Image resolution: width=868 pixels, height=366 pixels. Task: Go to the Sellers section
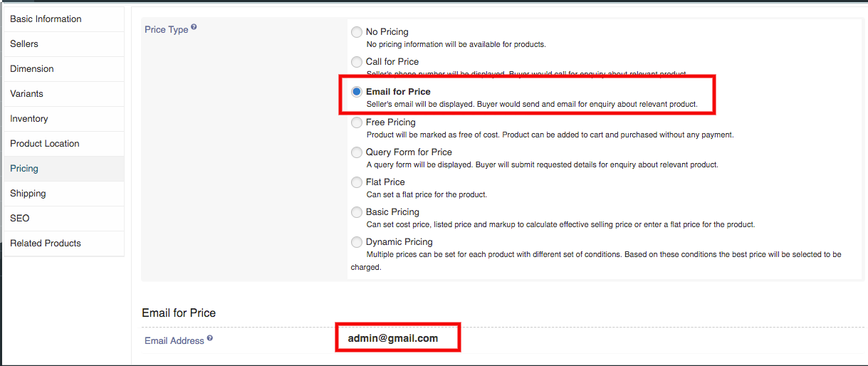coord(24,44)
